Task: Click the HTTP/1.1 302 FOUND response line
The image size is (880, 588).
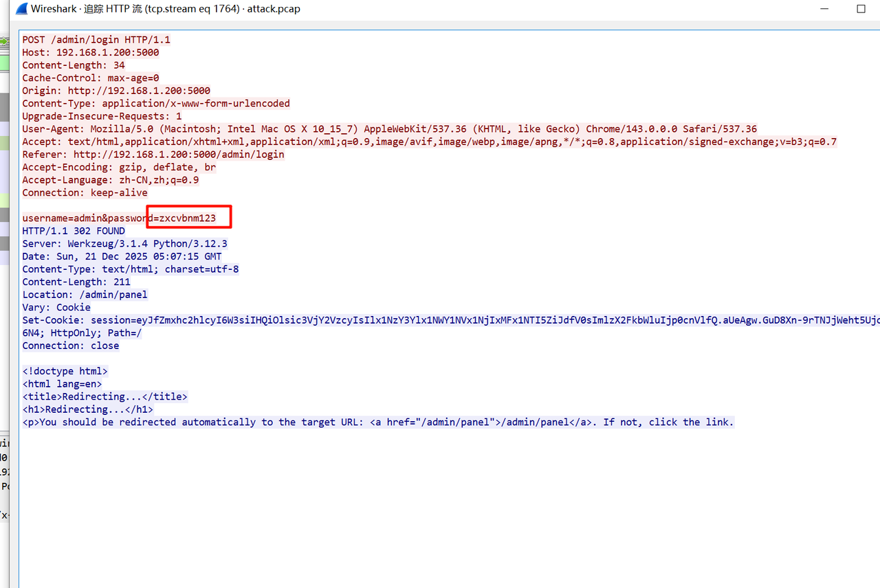Action: [x=73, y=231]
